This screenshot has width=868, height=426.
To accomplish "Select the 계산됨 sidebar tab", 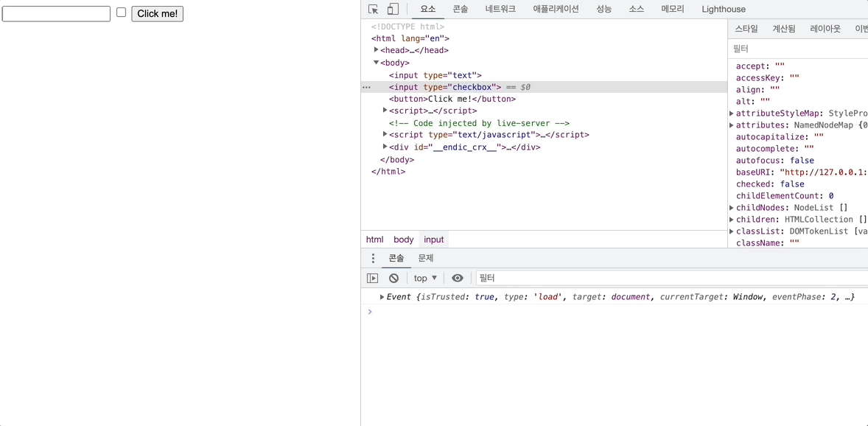I will 783,29.
